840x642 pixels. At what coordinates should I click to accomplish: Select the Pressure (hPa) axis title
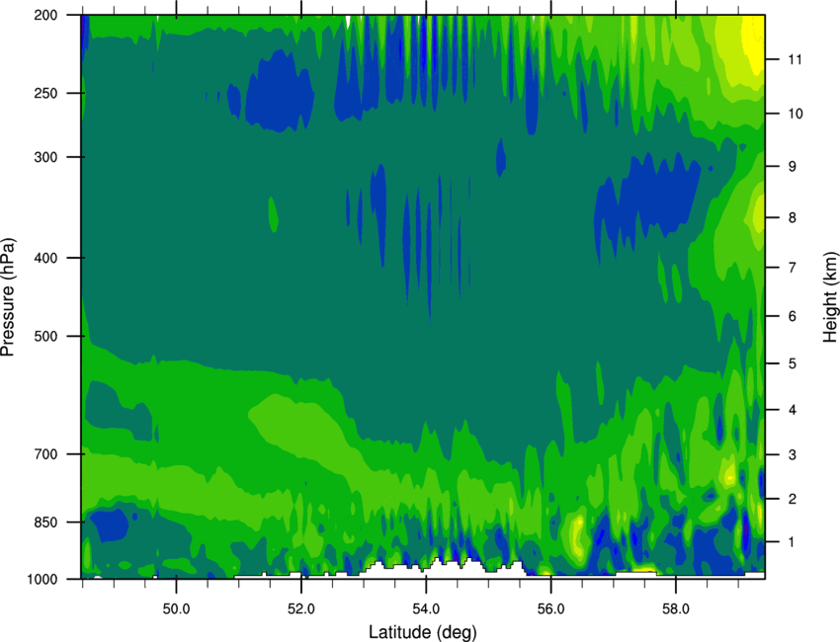pyautogui.click(x=8, y=297)
